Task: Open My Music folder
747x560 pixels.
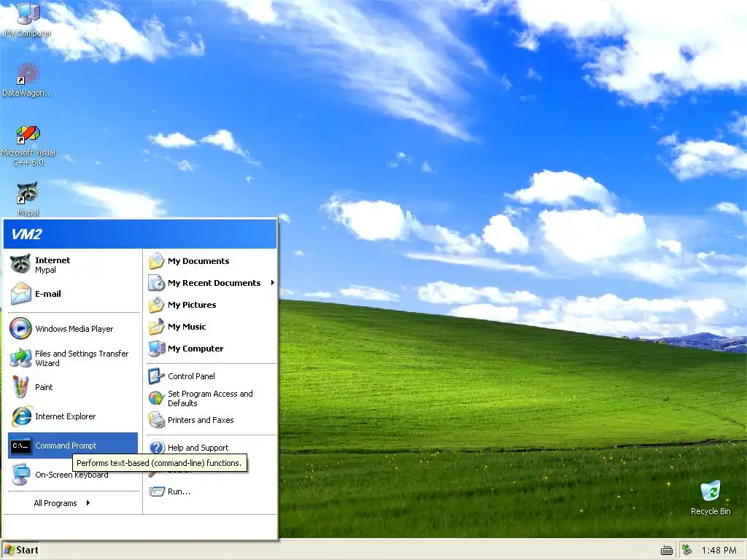Action: click(x=211, y=327)
